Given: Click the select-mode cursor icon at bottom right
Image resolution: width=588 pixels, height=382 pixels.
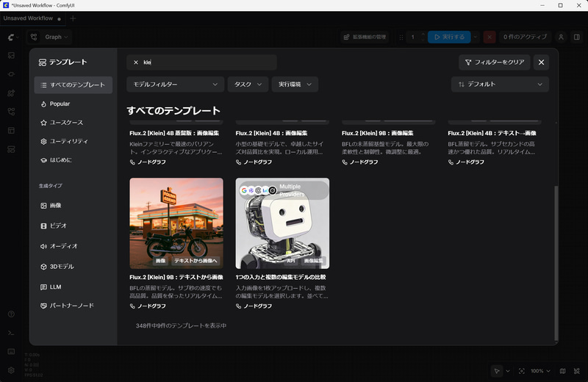Looking at the screenshot, I should point(497,371).
